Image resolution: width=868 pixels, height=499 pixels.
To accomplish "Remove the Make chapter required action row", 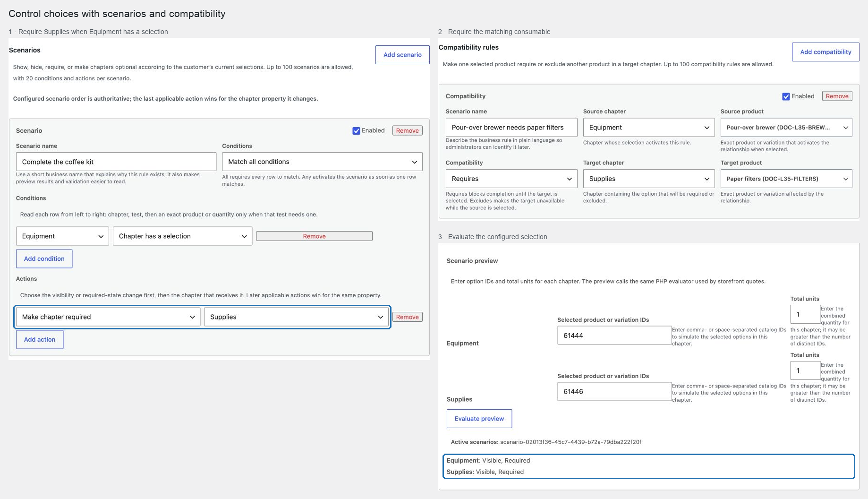I will click(407, 317).
